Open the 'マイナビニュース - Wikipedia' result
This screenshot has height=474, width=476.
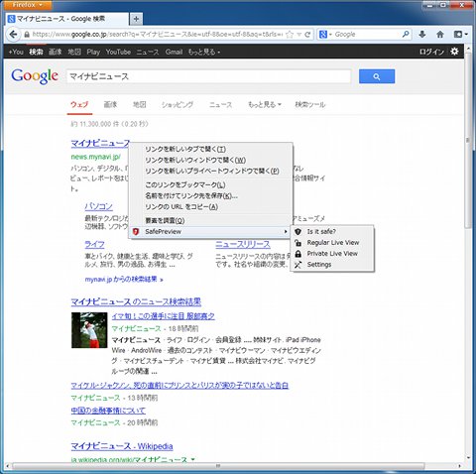pyautogui.click(x=122, y=446)
